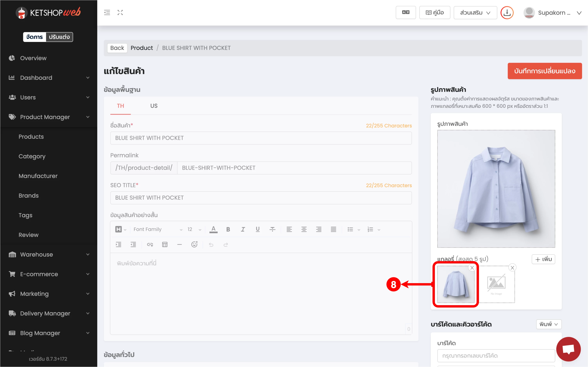588x367 pixels.
Task: Remove the first gallery shirt thumbnail
Action: [472, 268]
